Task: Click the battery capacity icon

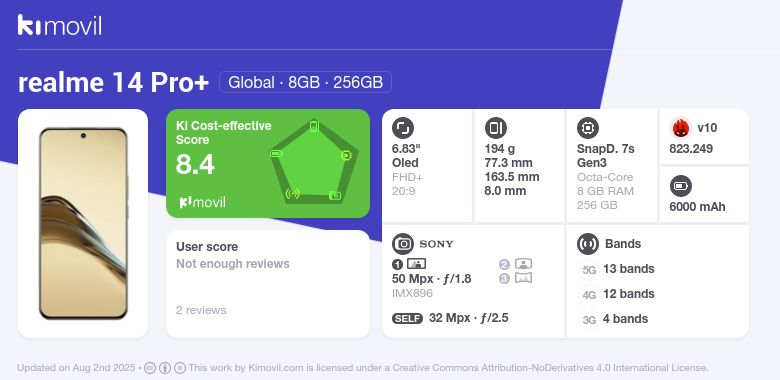Action: pyautogui.click(x=681, y=187)
